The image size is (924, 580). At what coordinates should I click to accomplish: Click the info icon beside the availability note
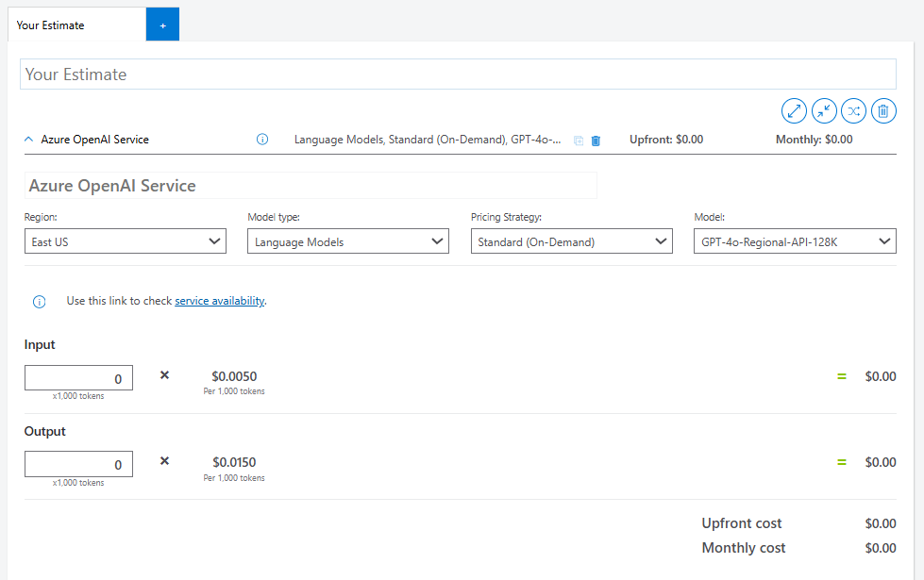[39, 301]
